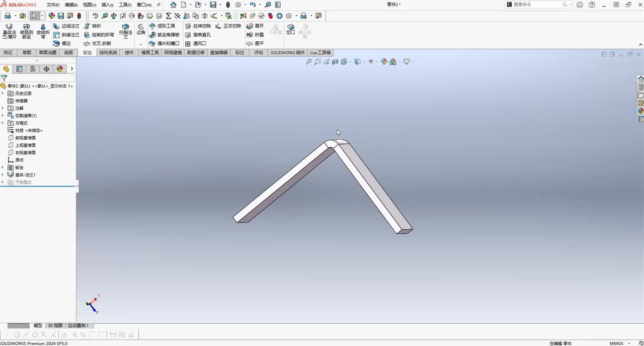This screenshot has width=644, height=346.
Task: Click the 交叉-折断 cross break tool
Action: coord(97,43)
